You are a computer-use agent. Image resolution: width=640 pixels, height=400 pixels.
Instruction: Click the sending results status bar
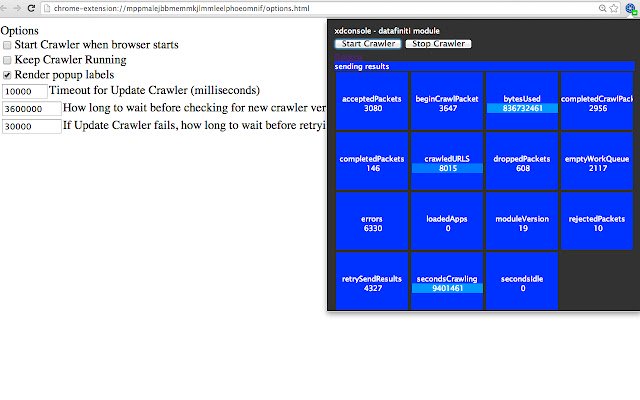[x=484, y=66]
